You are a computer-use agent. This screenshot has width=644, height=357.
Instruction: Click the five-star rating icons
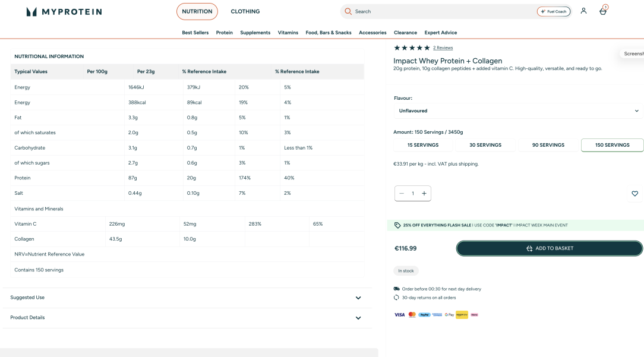tap(412, 48)
